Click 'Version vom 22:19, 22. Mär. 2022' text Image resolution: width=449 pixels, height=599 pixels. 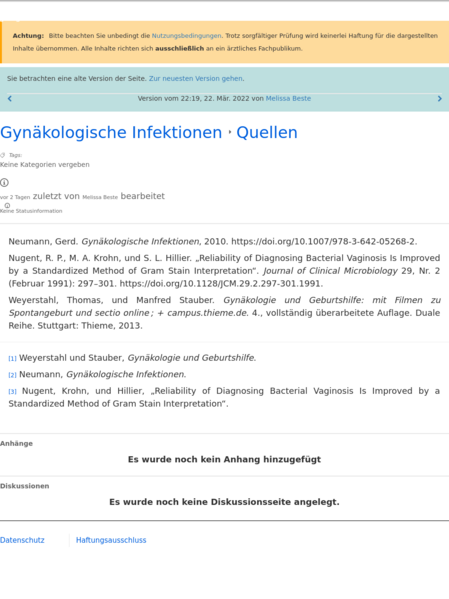coord(193,98)
